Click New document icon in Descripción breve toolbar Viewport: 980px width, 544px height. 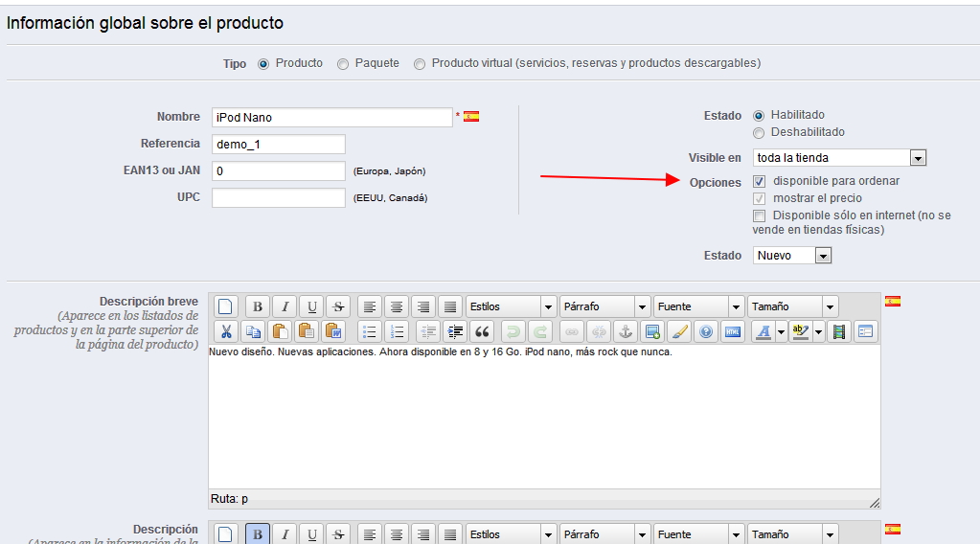pyautogui.click(x=226, y=306)
